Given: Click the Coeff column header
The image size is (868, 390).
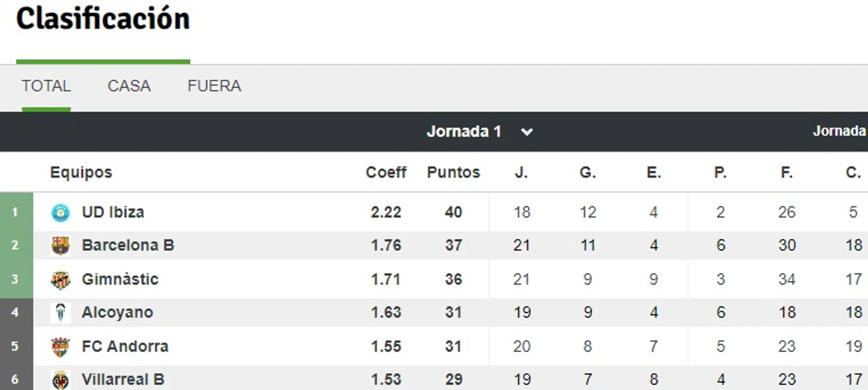Looking at the screenshot, I should point(386,172).
